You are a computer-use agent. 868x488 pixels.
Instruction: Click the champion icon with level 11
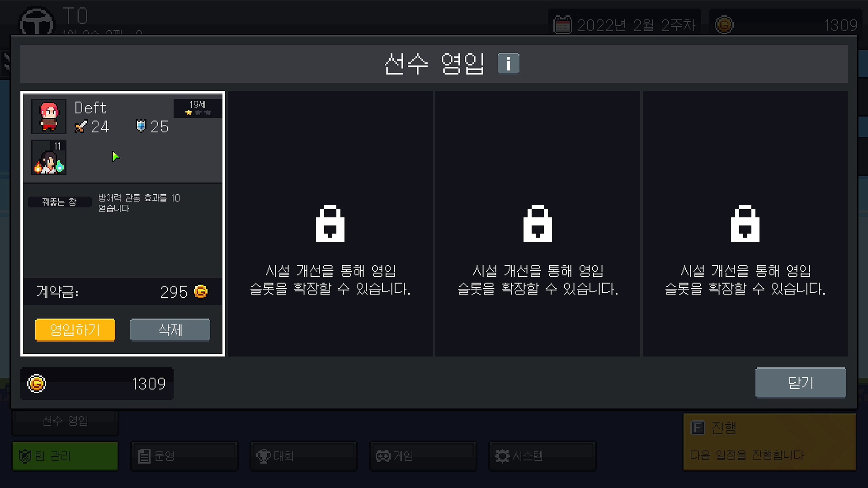point(49,157)
